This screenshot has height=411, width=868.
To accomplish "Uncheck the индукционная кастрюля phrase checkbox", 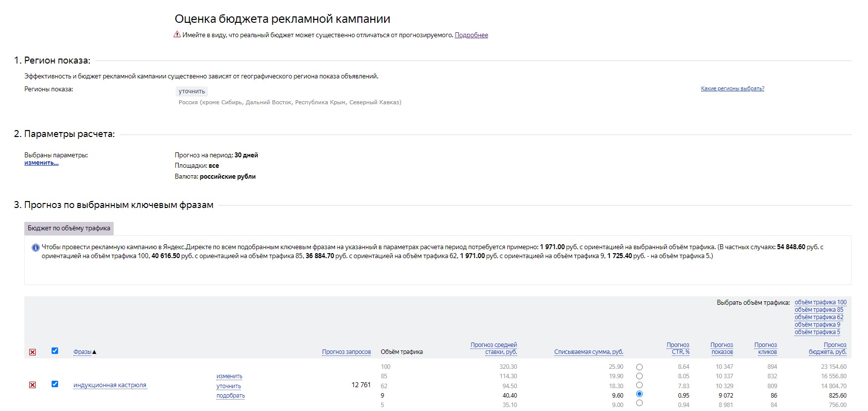I will pos(55,384).
